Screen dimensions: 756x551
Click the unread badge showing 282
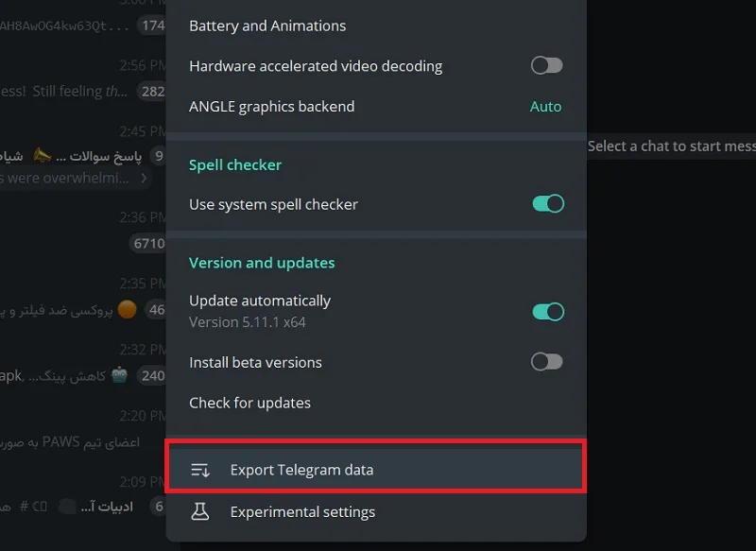[152, 91]
